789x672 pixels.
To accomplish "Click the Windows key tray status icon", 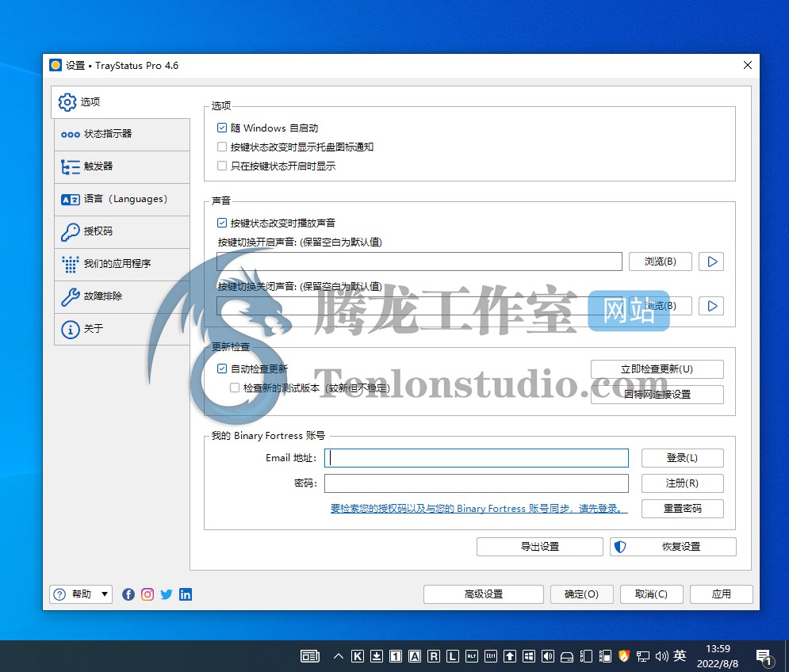I will (529, 656).
